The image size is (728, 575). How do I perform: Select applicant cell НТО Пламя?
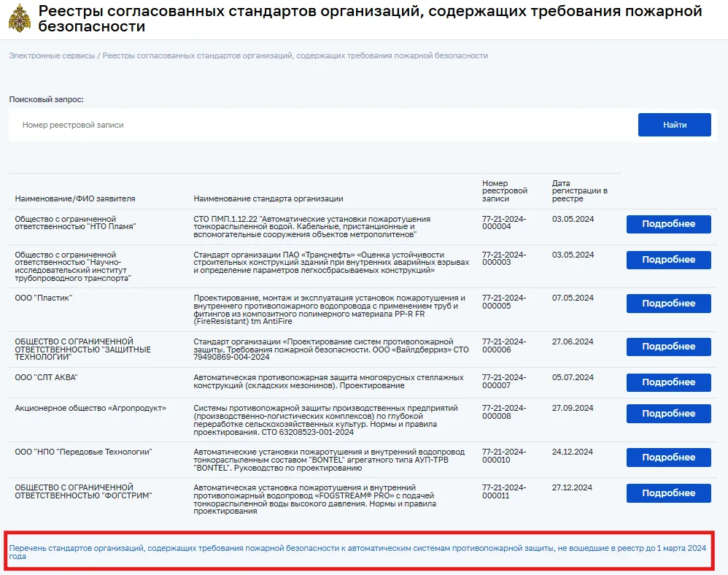coord(75,223)
